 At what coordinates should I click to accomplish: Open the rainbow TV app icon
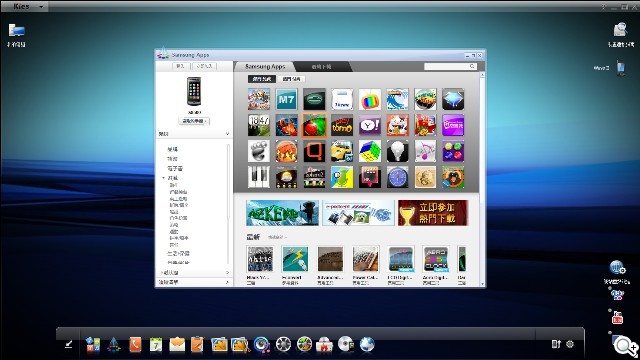click(370, 99)
